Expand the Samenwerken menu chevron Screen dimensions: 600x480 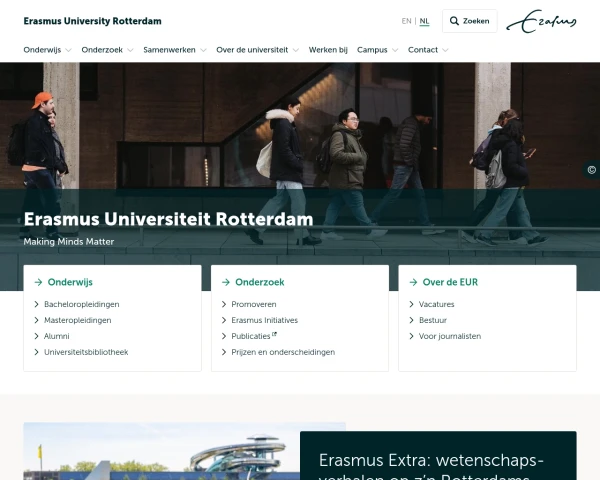tap(203, 50)
